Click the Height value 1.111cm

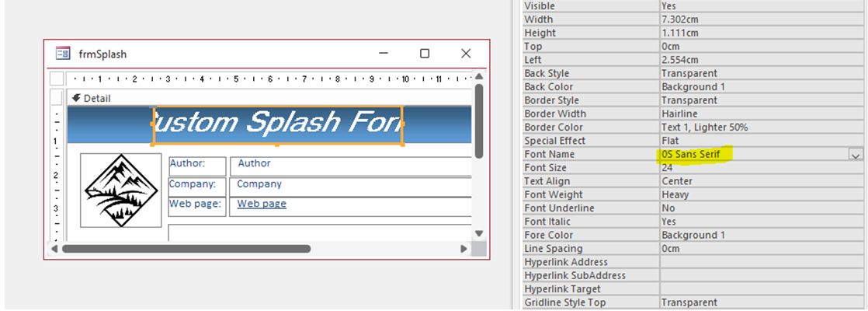763,33
